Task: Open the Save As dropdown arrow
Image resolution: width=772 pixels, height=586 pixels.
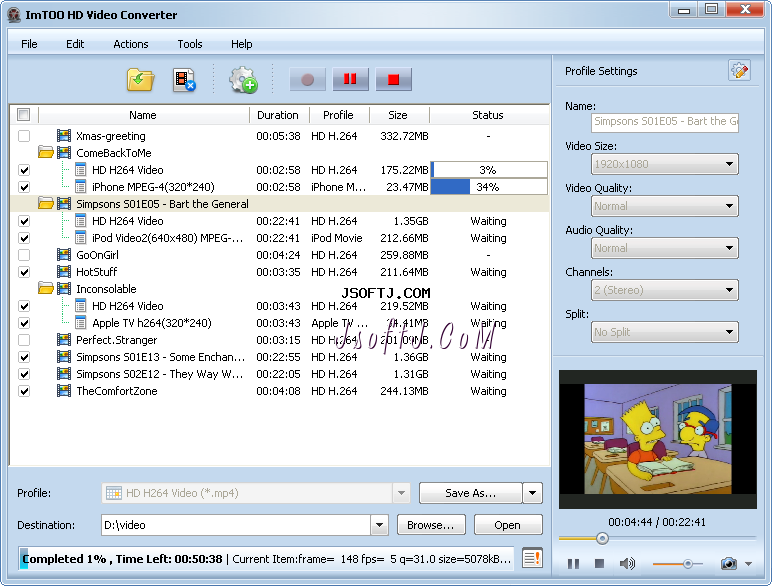Action: tap(532, 493)
